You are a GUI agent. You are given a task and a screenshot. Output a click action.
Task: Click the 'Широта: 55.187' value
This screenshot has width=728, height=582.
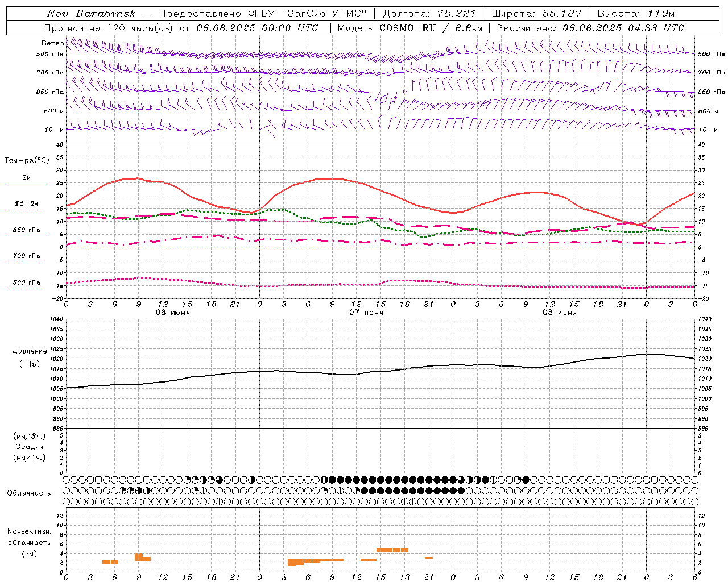click(537, 14)
